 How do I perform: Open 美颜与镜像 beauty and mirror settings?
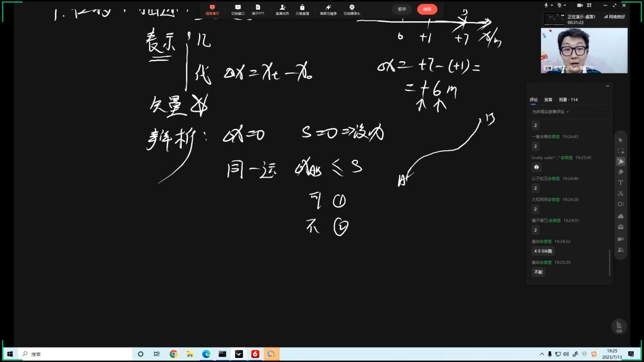tap(329, 10)
